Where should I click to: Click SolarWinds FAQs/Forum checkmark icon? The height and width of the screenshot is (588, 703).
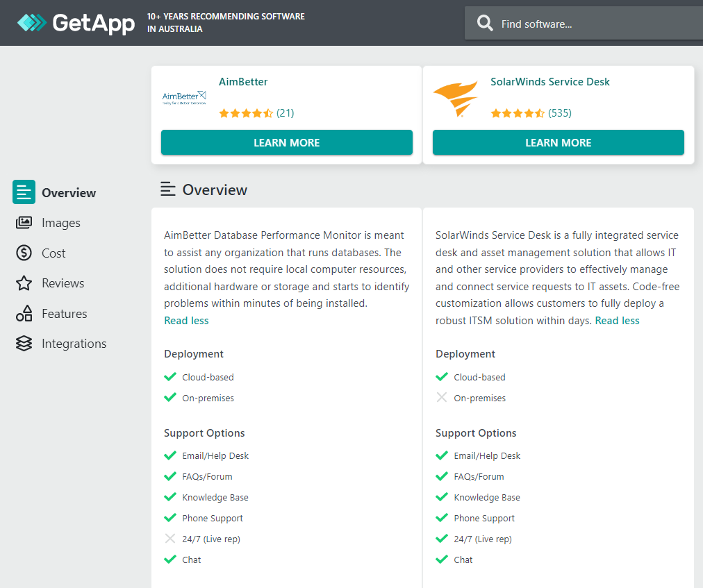[442, 476]
